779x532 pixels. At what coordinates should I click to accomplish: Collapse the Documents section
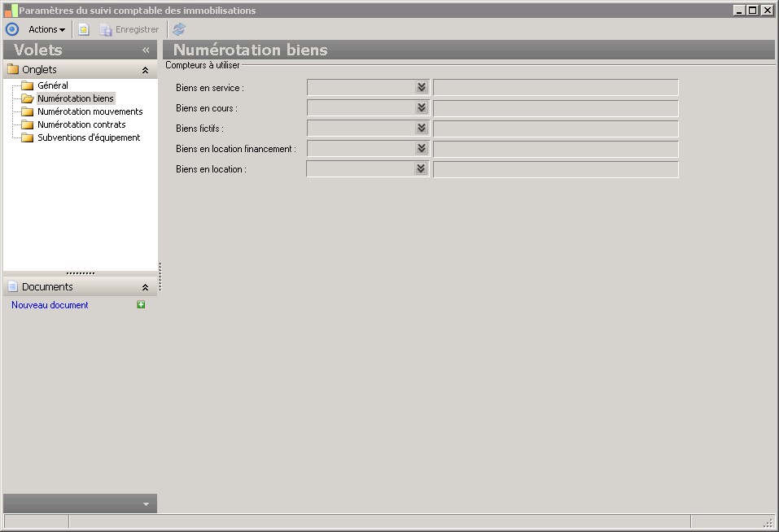[145, 287]
